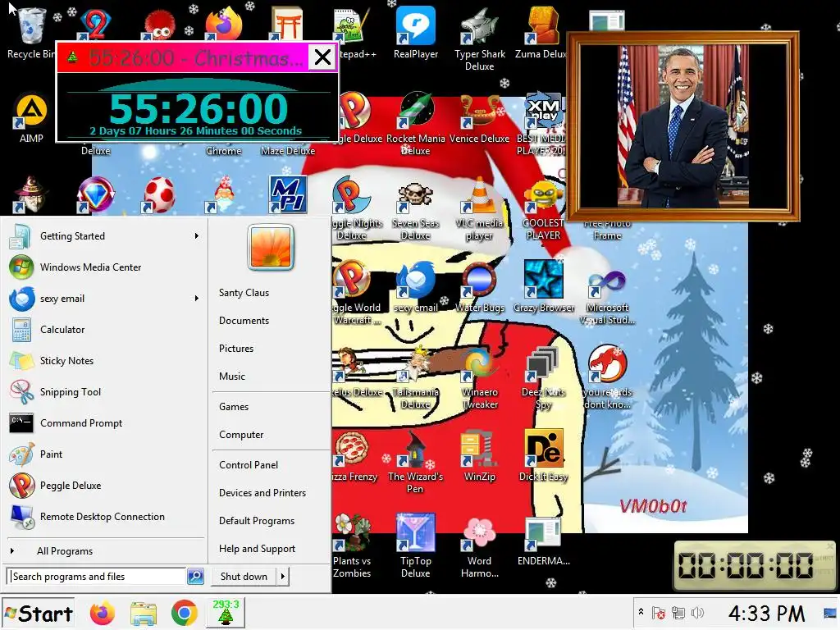Open Chrome from the taskbar
The image size is (840, 630).
pyautogui.click(x=185, y=613)
